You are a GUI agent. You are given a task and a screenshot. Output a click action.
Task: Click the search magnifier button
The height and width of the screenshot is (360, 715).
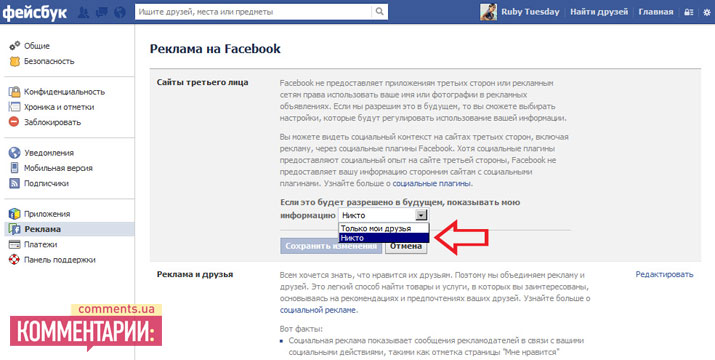click(x=379, y=12)
